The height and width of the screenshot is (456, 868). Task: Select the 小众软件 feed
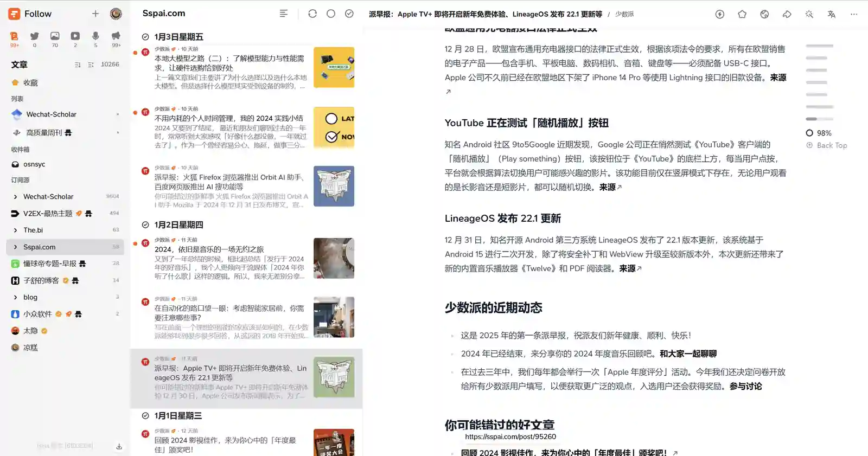[x=65, y=314]
